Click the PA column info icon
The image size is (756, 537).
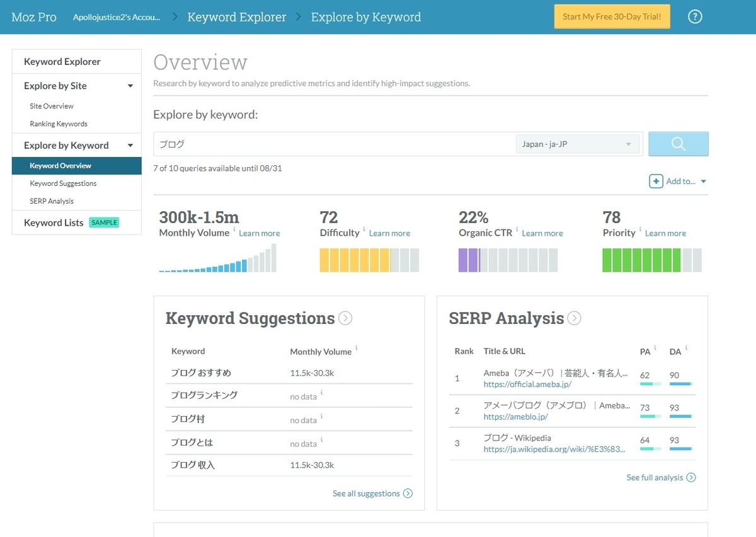[x=655, y=348]
